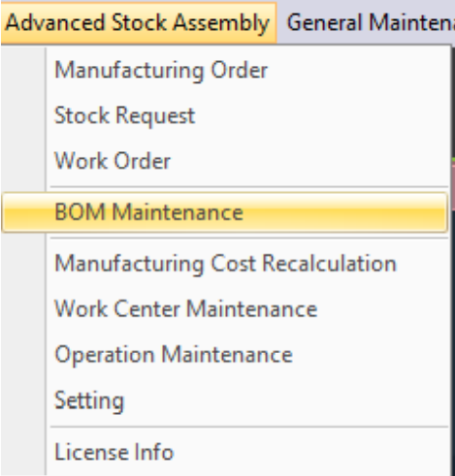This screenshot has width=455, height=476.
Task: Go to the stock request screen
Action: 225,115
